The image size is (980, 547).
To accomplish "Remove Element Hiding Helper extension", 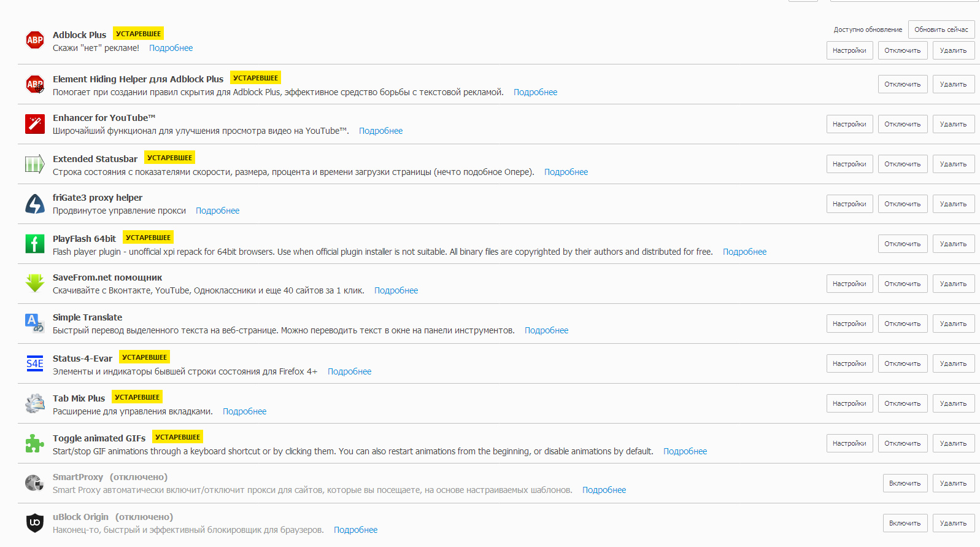I will (954, 84).
